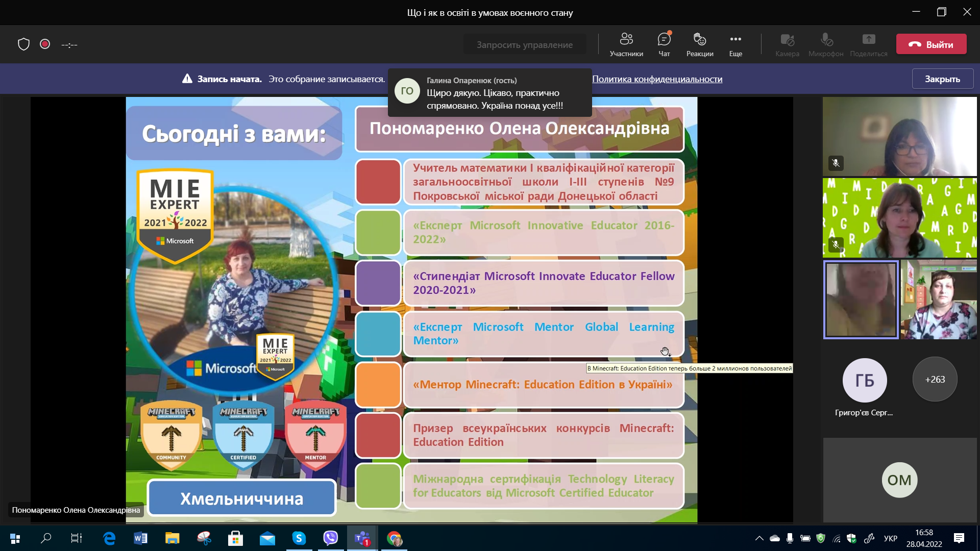This screenshot has height=551, width=980.
Task: Click the ГО avatar in notification
Action: pyautogui.click(x=407, y=91)
